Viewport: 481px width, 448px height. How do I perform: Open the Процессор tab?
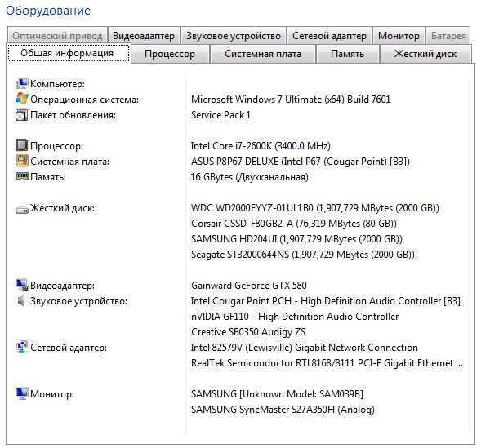[x=170, y=54]
